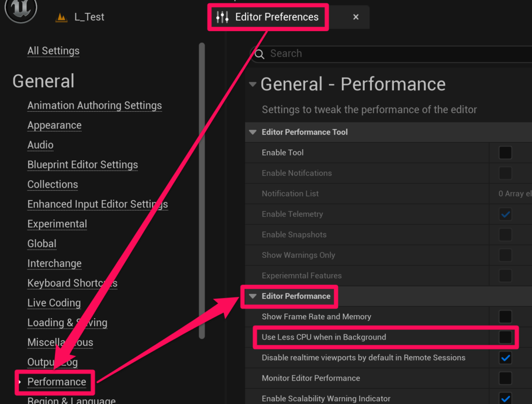Collapse the Editor Performance Tool section
The height and width of the screenshot is (404, 532).
tap(253, 133)
